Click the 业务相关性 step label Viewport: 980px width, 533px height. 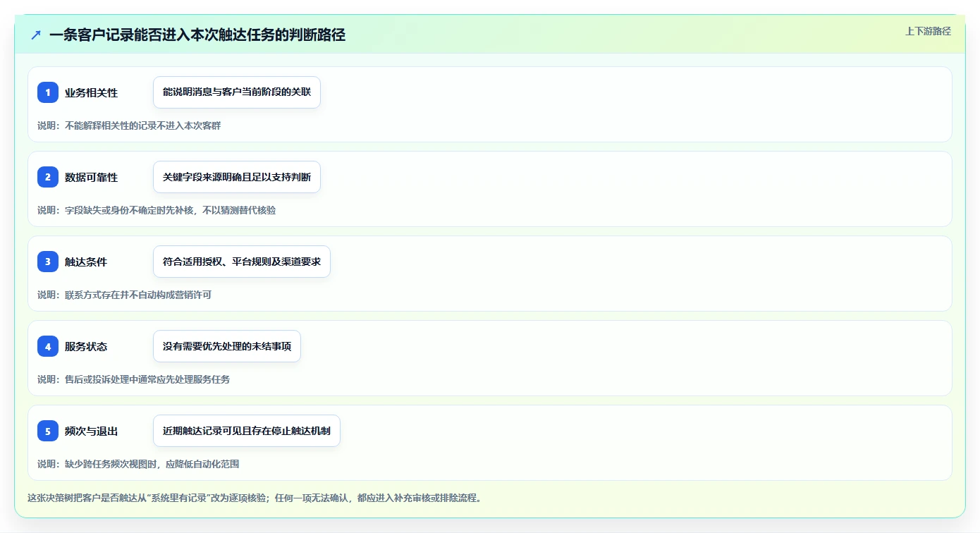(x=91, y=92)
